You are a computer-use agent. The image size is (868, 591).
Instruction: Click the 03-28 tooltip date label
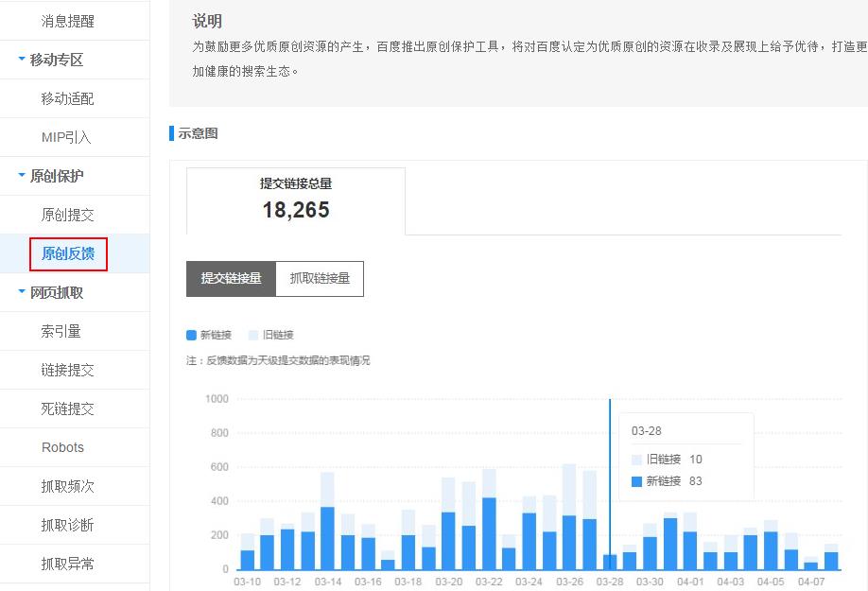tap(647, 431)
